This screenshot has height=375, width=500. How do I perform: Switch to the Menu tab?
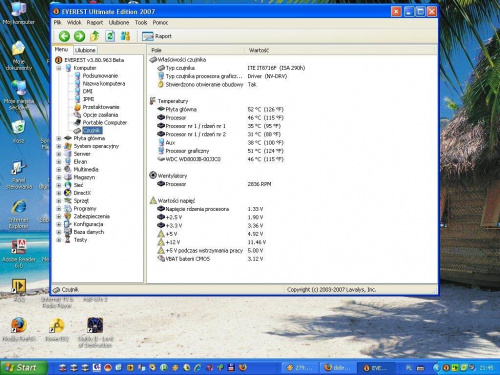(x=61, y=49)
